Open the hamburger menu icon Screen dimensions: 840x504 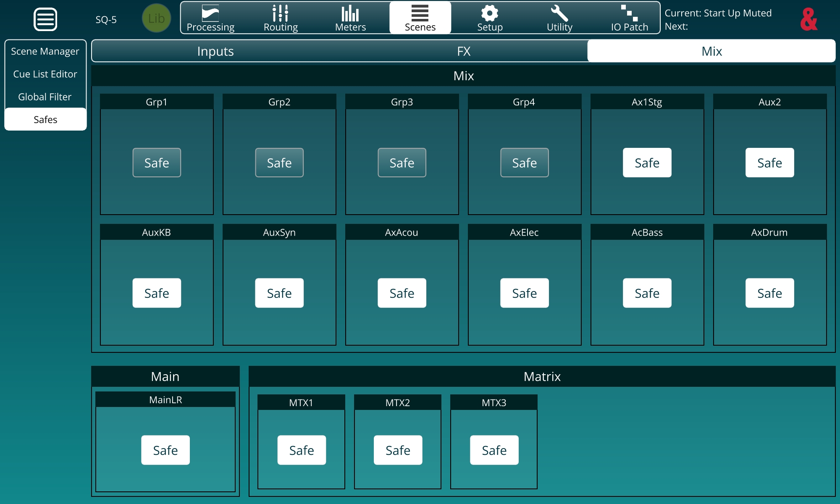click(45, 19)
